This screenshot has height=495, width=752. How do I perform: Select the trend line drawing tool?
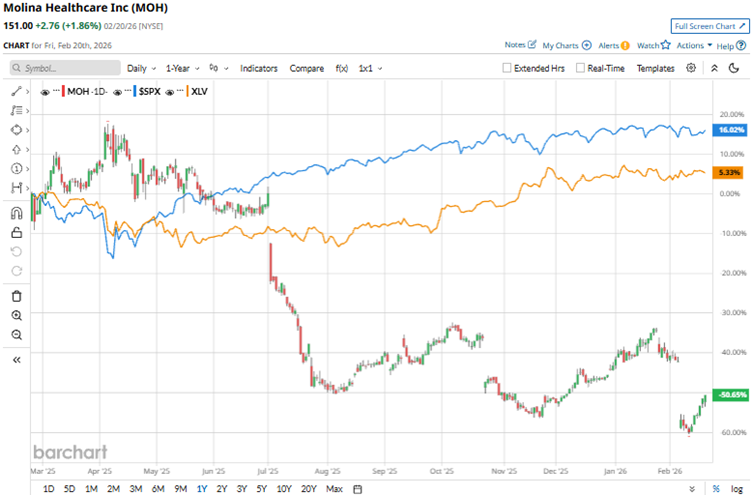click(x=16, y=91)
